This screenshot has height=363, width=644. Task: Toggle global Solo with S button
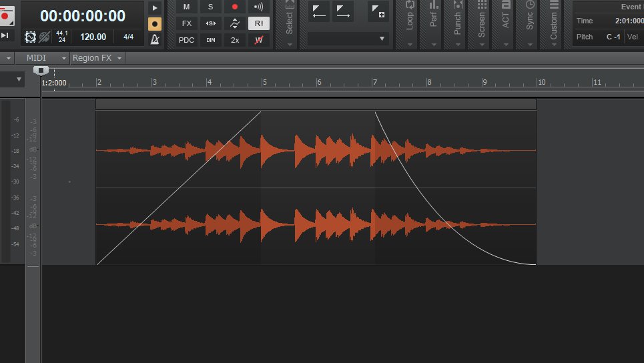coord(211,7)
